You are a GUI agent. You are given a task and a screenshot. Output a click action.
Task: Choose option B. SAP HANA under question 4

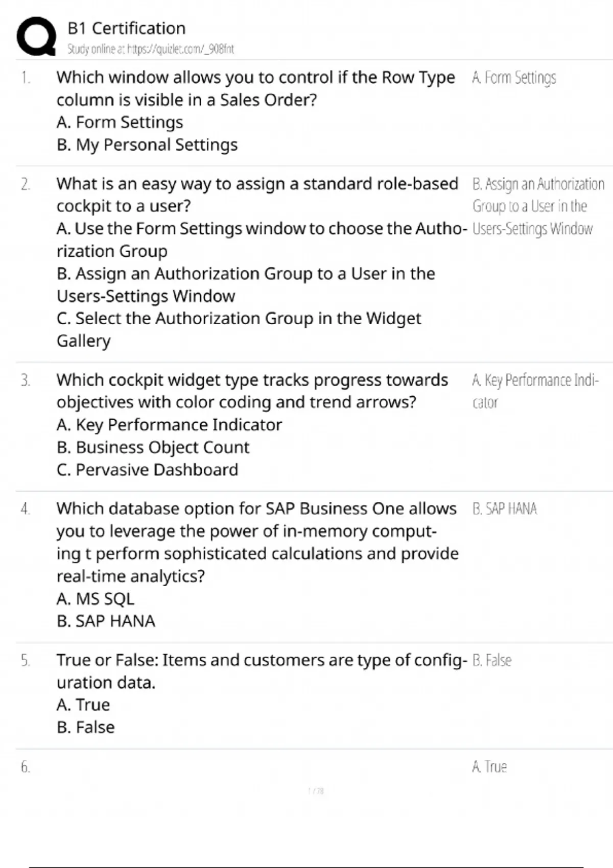pos(106,621)
